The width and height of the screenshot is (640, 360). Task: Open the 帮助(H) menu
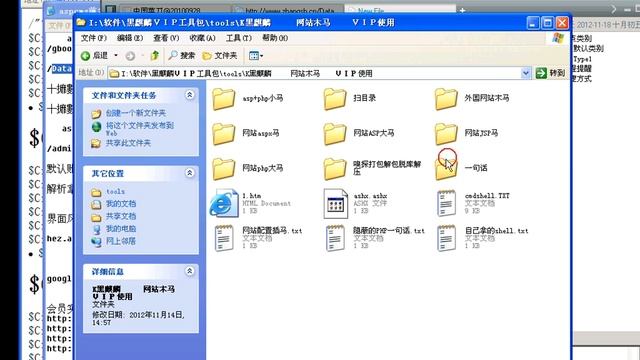click(x=275, y=38)
